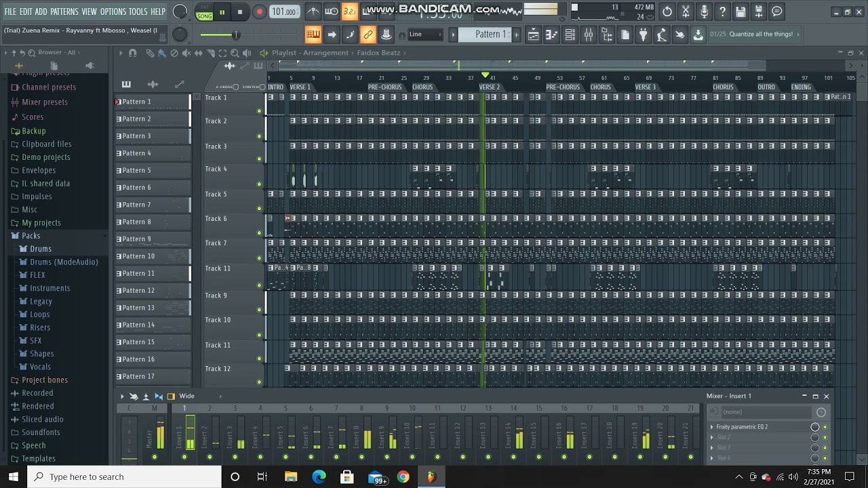Mute Track 4 with its green dot
868x488 pixels.
pos(259,184)
